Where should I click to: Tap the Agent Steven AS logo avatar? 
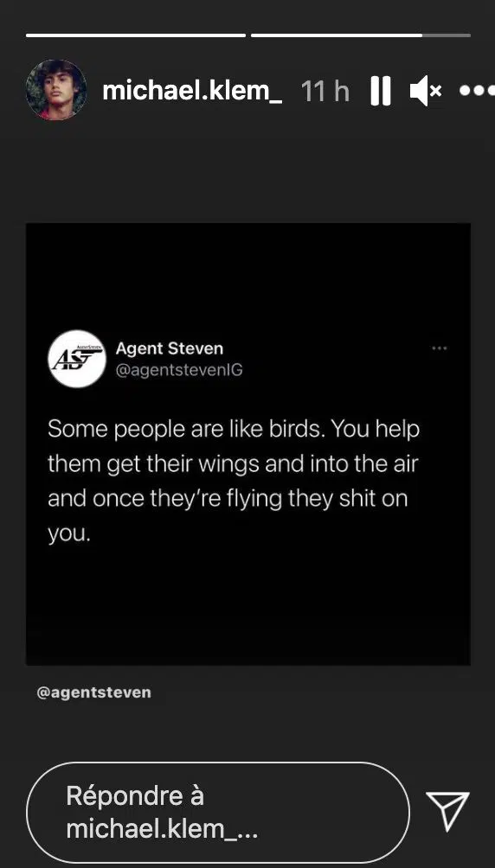77,359
